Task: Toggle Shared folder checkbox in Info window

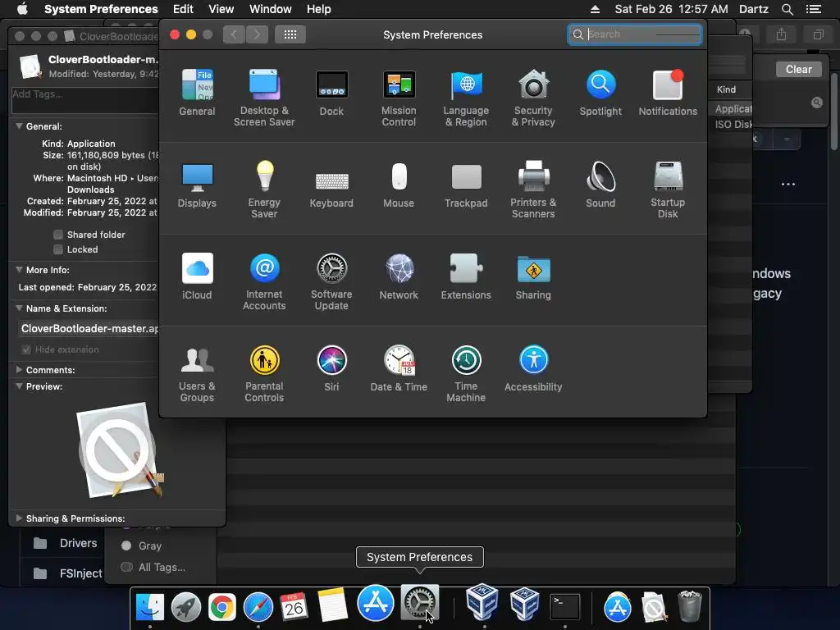Action: (x=58, y=235)
